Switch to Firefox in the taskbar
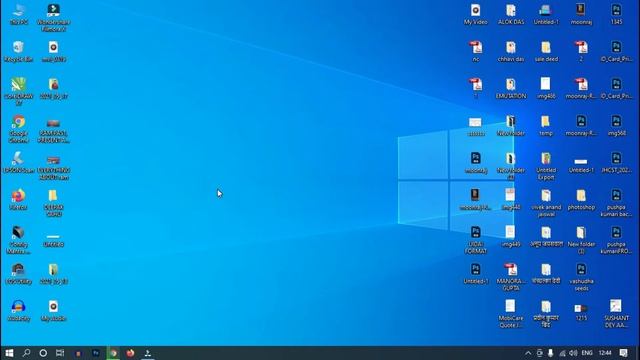 tap(130, 353)
